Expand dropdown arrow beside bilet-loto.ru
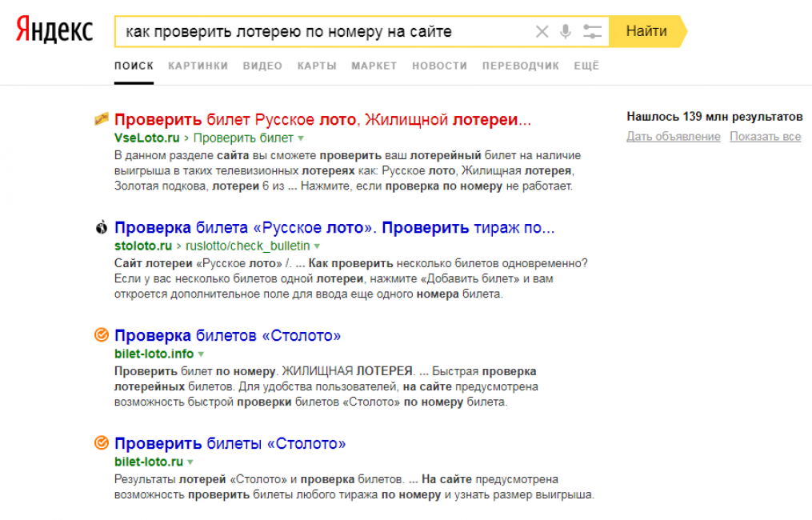The image size is (812, 520). [190, 462]
